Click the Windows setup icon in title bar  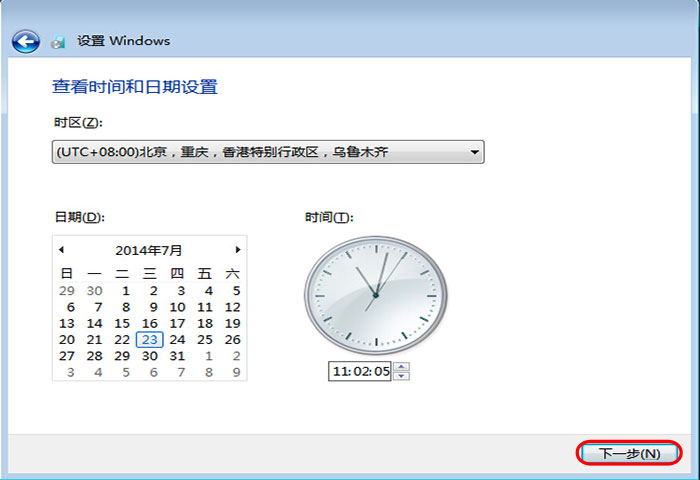(x=58, y=42)
